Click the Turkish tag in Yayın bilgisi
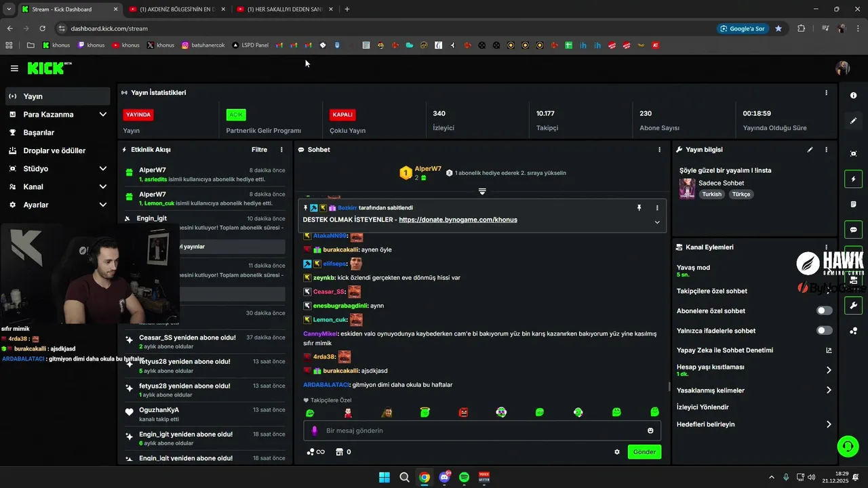This screenshot has height=488, width=868. coord(712,195)
